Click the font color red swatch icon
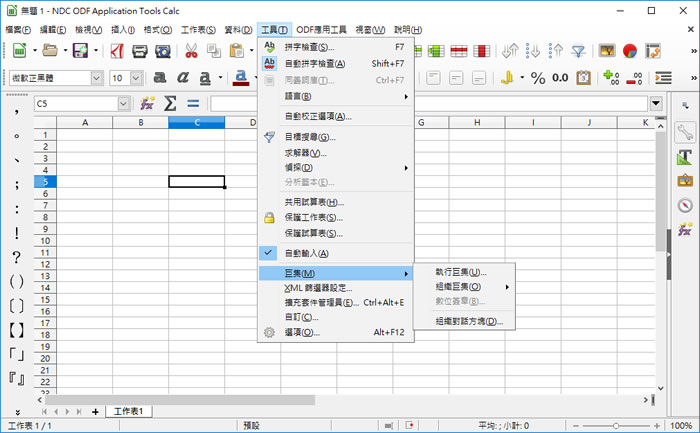This screenshot has width=700, height=433. [241, 78]
